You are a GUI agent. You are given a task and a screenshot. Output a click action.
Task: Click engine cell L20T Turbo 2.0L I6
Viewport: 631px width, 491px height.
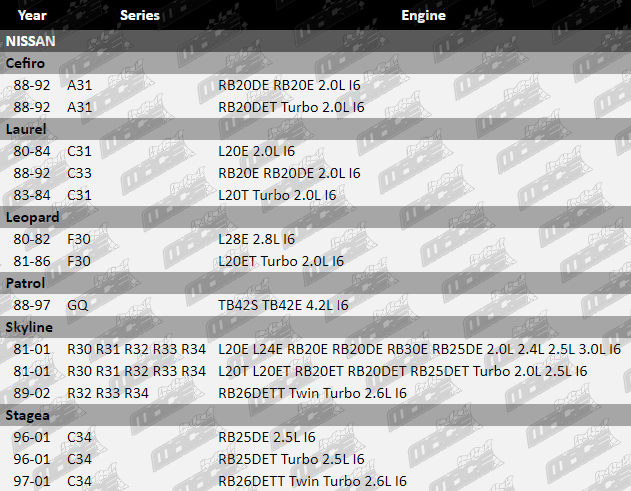277,195
